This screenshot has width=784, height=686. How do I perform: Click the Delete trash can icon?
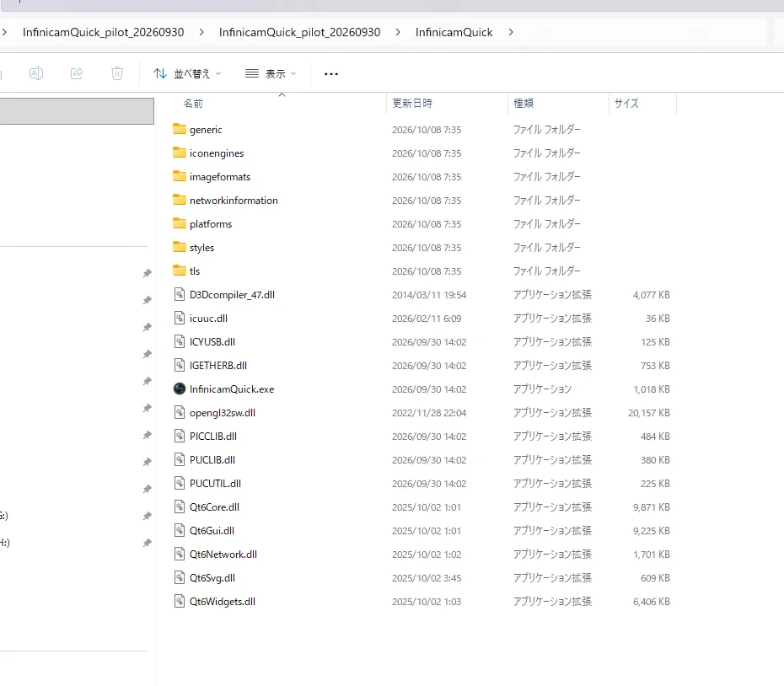117,73
